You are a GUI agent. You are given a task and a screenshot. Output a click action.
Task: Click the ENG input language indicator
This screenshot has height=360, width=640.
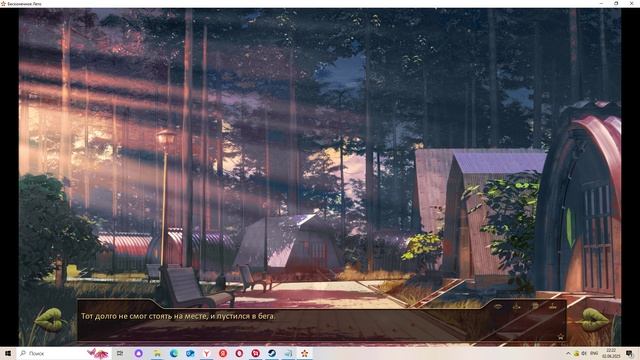[594, 353]
